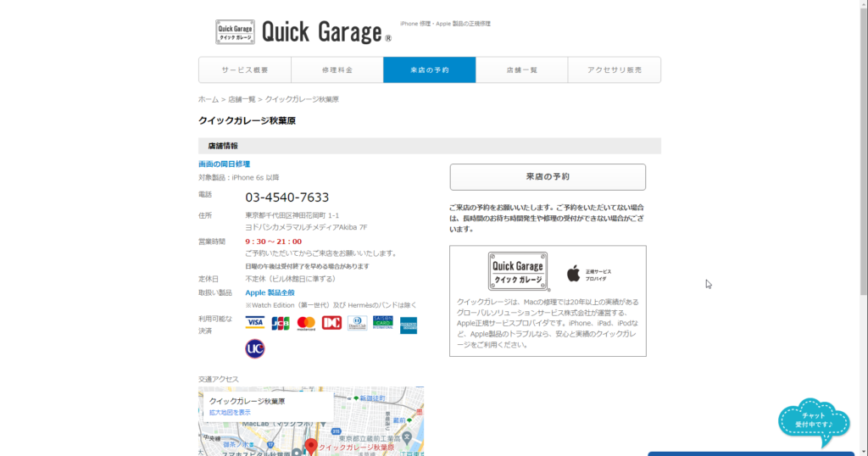The image size is (868, 456).
Task: Click the 新御徒町 station label on map
Action: point(372,398)
